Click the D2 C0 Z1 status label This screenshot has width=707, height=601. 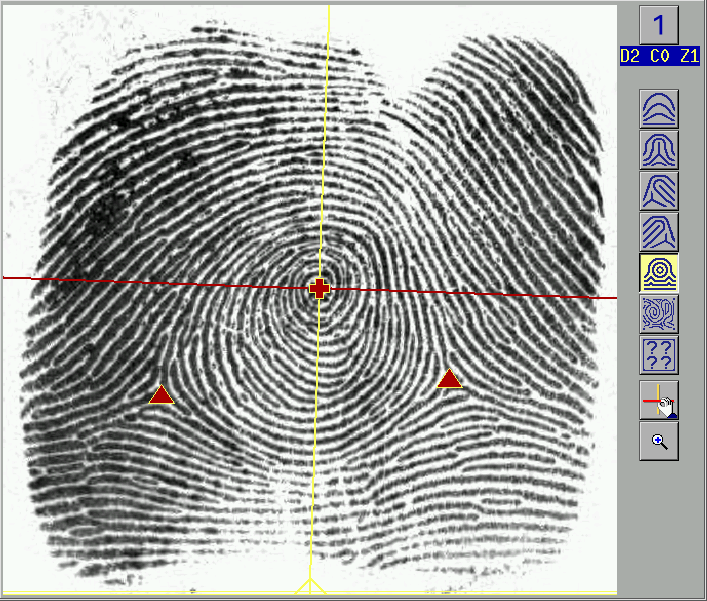click(x=660, y=56)
